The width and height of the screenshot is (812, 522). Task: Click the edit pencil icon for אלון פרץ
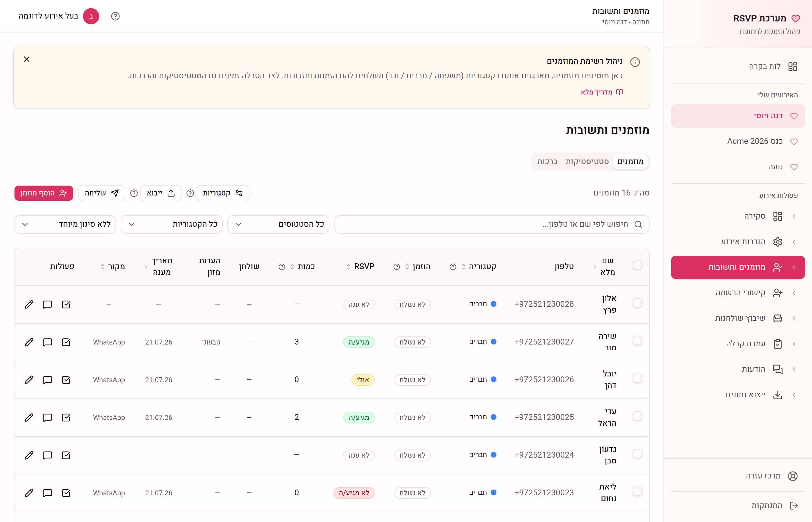[x=29, y=304]
